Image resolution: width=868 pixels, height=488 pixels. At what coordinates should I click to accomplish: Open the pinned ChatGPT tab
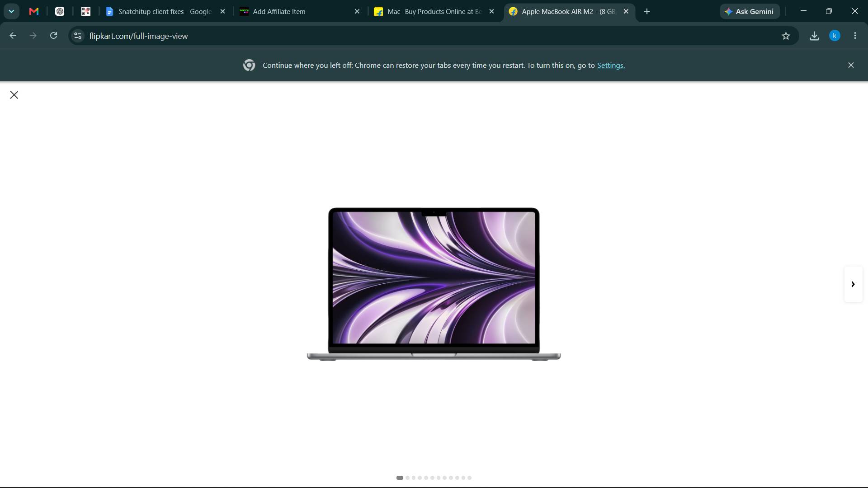(x=60, y=12)
